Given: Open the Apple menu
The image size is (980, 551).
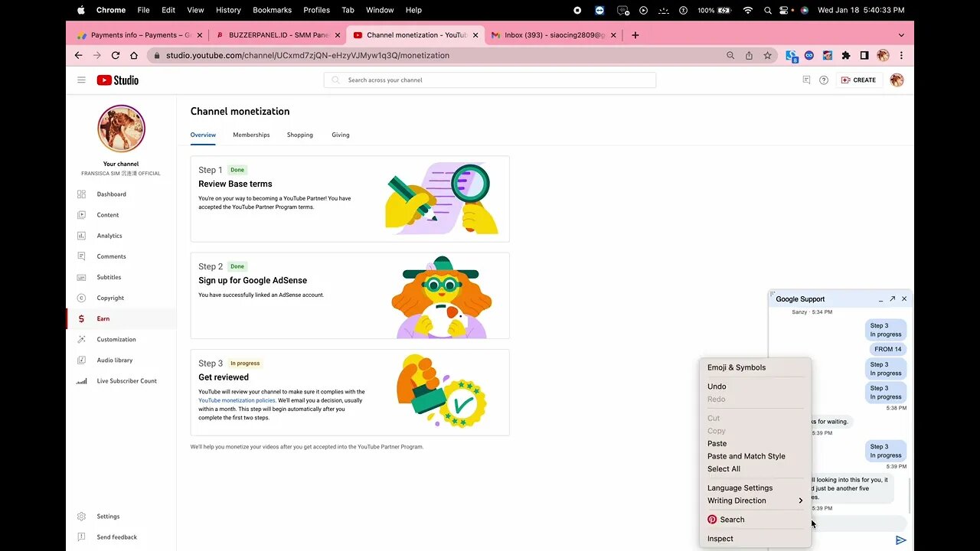Looking at the screenshot, I should point(81,10).
